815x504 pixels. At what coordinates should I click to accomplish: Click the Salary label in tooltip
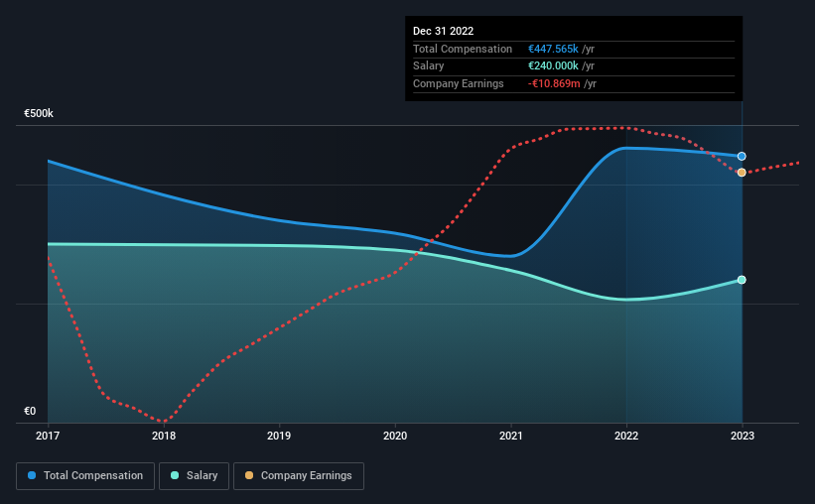point(428,66)
